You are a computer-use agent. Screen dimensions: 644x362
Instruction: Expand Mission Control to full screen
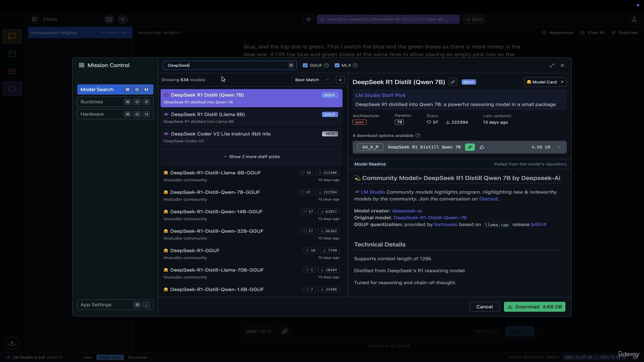click(552, 65)
